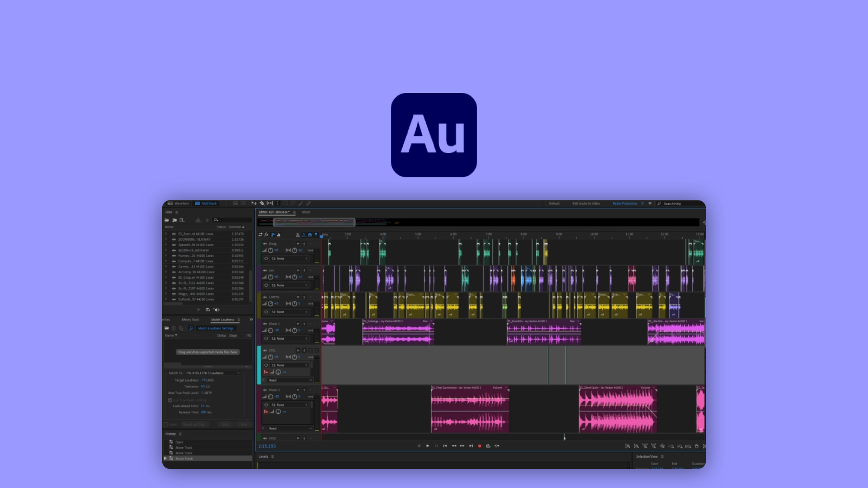Select the Razor tool in the toolbar

click(x=262, y=203)
